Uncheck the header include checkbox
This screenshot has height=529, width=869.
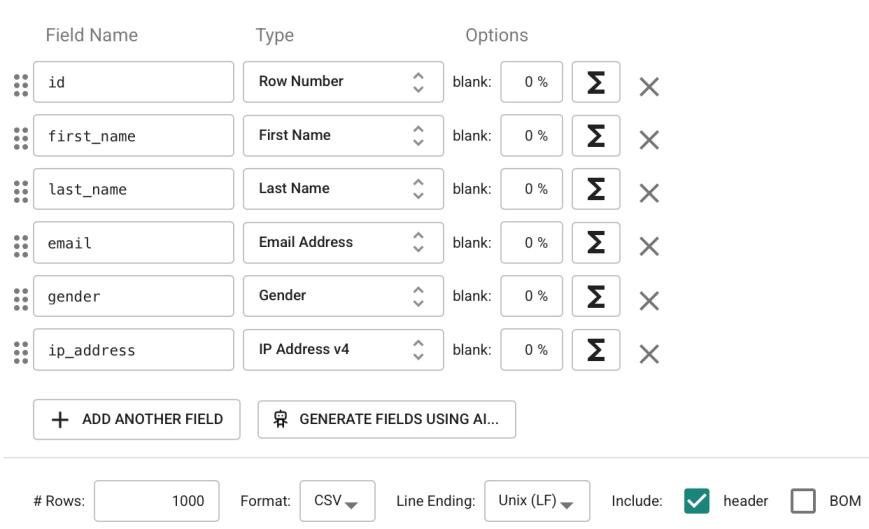(x=696, y=501)
